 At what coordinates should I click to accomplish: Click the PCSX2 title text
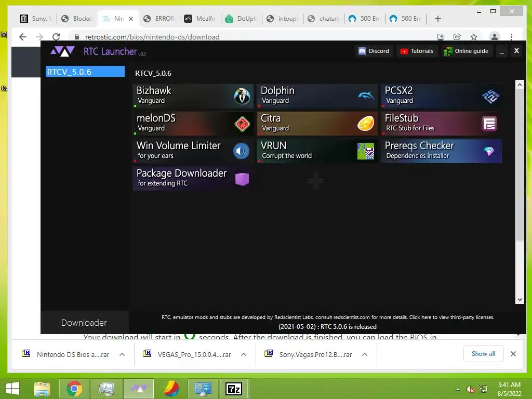(x=398, y=90)
